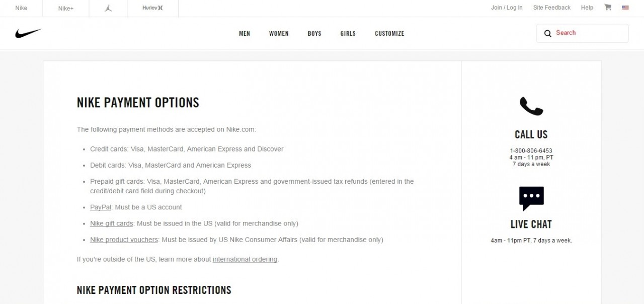This screenshot has width=644, height=304.
Task: Click the US flag country selector
Action: click(625, 8)
